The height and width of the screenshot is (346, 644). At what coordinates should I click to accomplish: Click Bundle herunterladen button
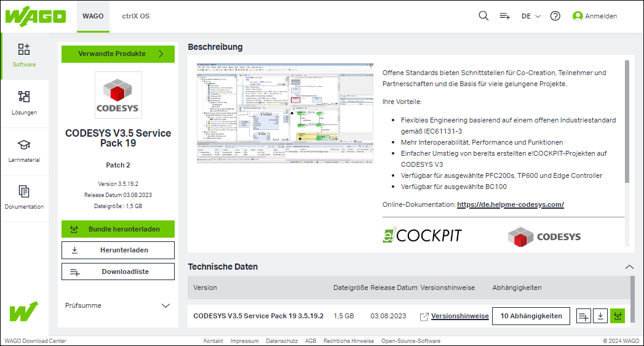118,229
